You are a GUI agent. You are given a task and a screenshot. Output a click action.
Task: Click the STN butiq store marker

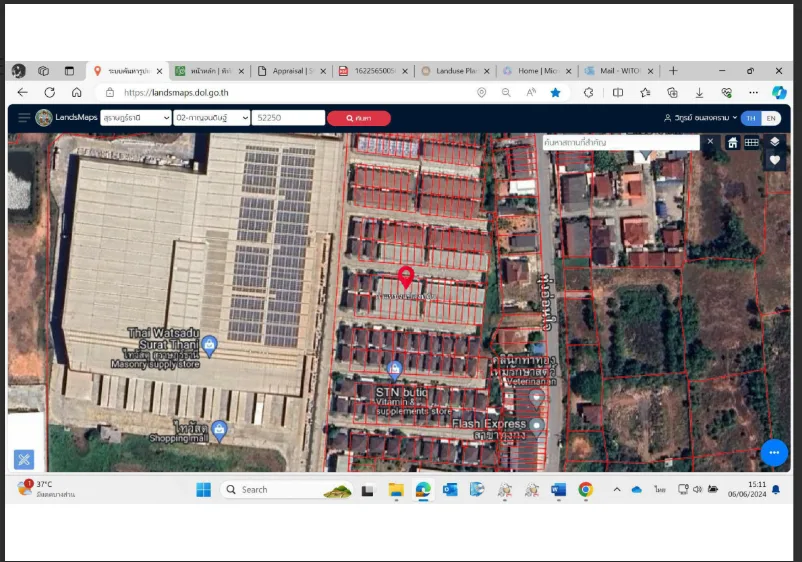tap(394, 370)
